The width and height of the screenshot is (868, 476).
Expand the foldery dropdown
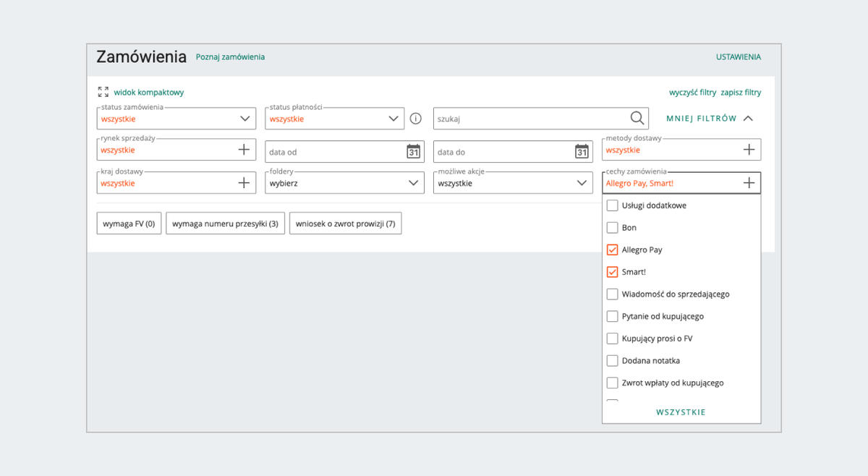tap(414, 183)
